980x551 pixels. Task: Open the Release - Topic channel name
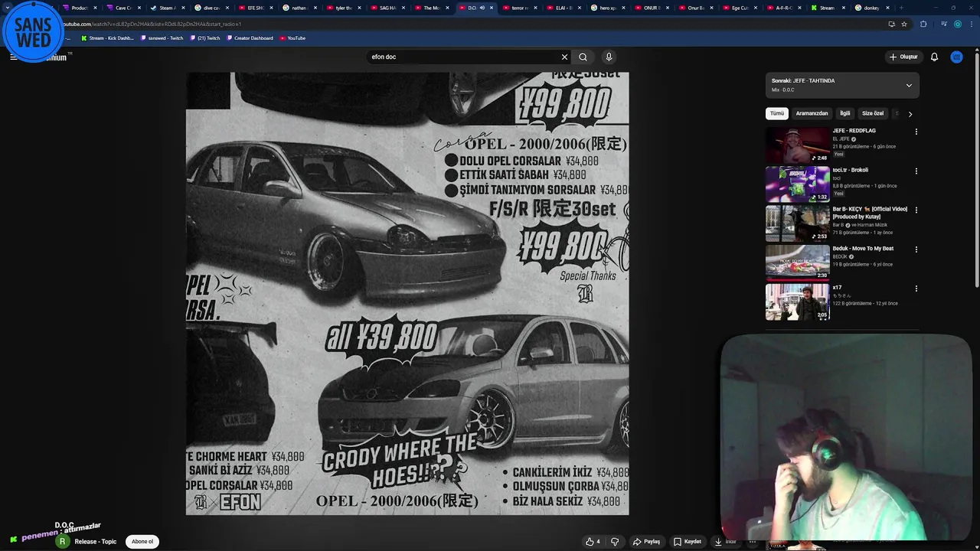tap(96, 542)
